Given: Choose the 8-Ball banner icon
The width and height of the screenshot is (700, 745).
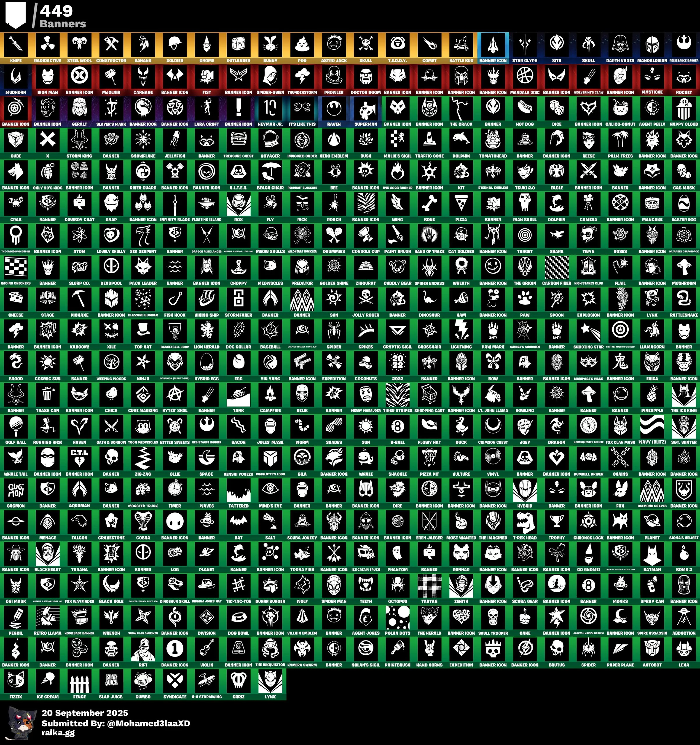Looking at the screenshot, I should (398, 426).
